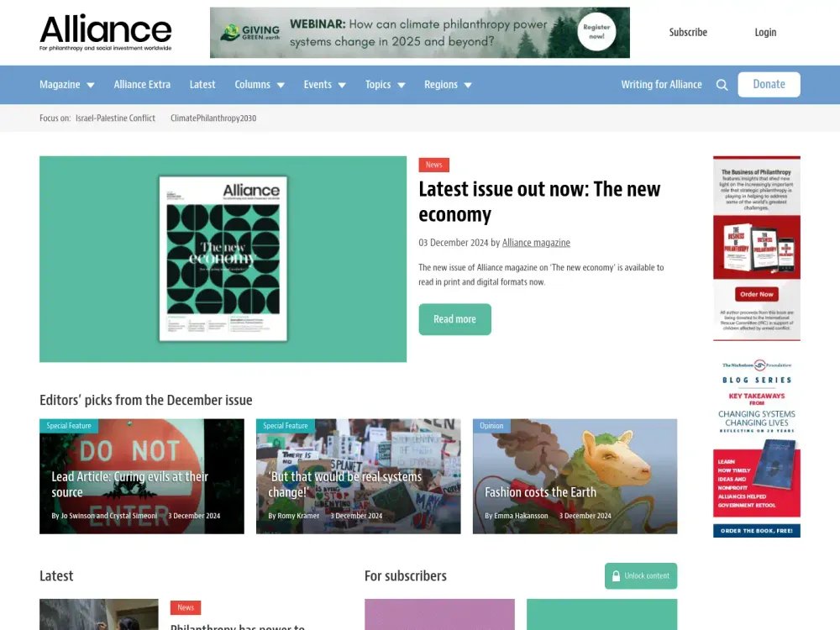Follow the Israel-Palestine Conflict focus link
Image resolution: width=840 pixels, height=630 pixels.
point(115,118)
